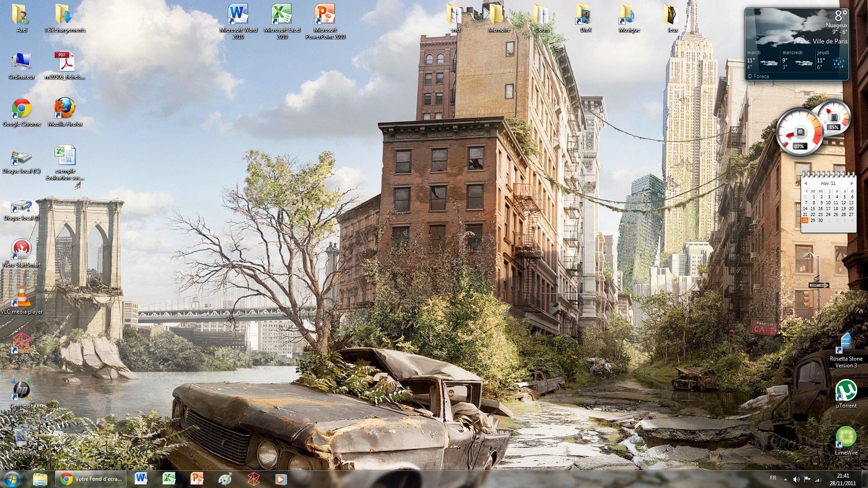The width and height of the screenshot is (868, 488).
Task: Open LimeWire desktop icon
Action: (846, 437)
